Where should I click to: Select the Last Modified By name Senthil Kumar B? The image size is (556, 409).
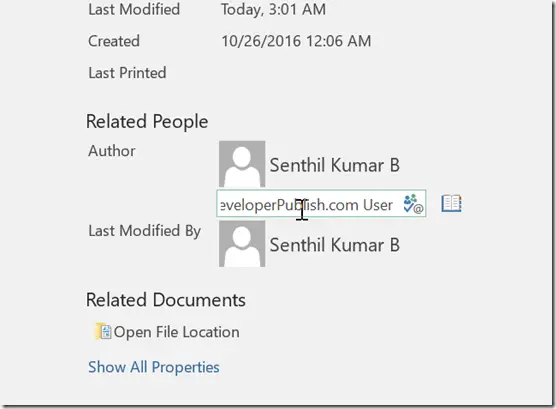coord(334,245)
